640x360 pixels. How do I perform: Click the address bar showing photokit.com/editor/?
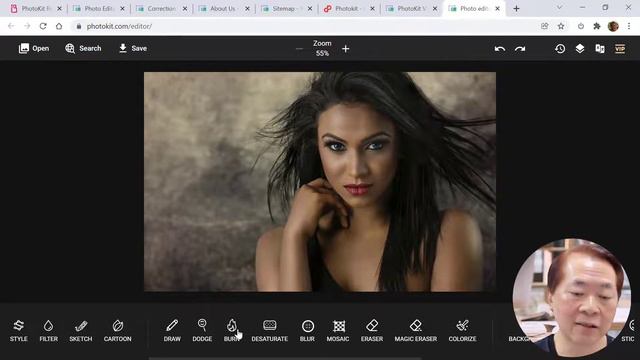(306, 26)
